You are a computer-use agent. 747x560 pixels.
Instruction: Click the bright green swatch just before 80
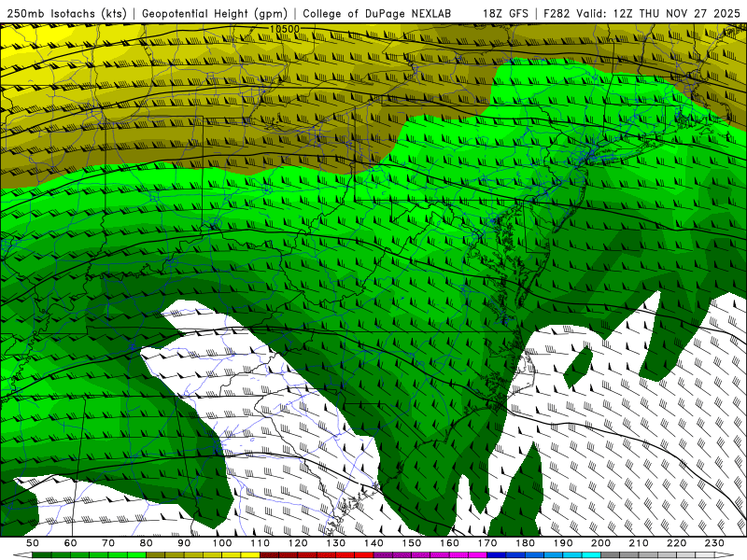(x=136, y=555)
